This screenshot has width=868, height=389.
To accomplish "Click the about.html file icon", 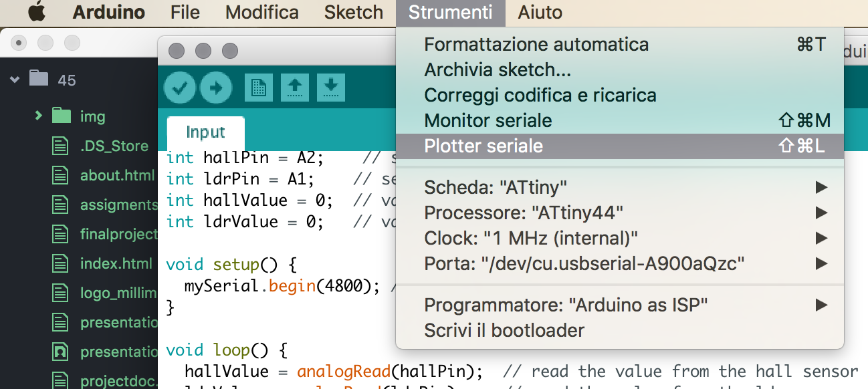I will [61, 175].
